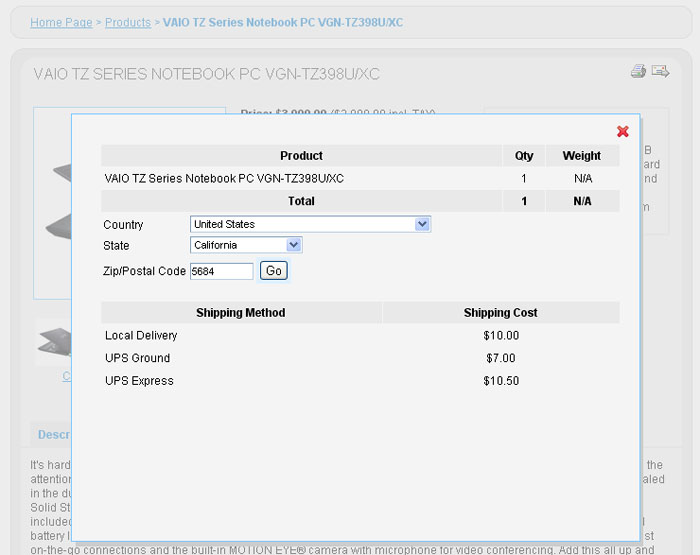Select the Local Delivery shipping method row

click(360, 335)
